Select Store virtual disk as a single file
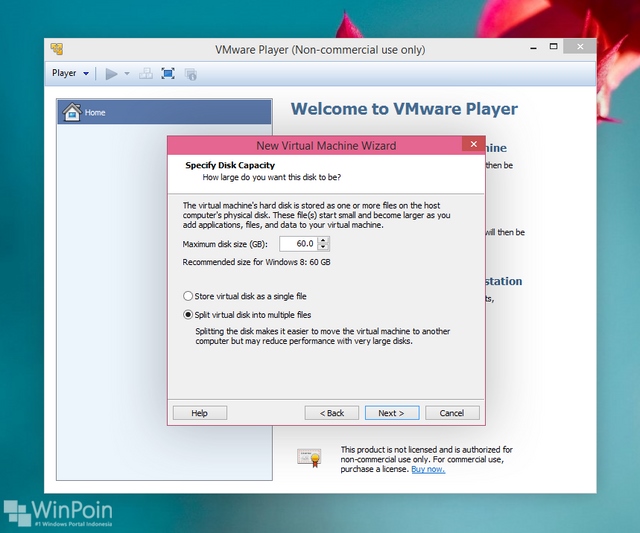The height and width of the screenshot is (533, 640). [244, 296]
